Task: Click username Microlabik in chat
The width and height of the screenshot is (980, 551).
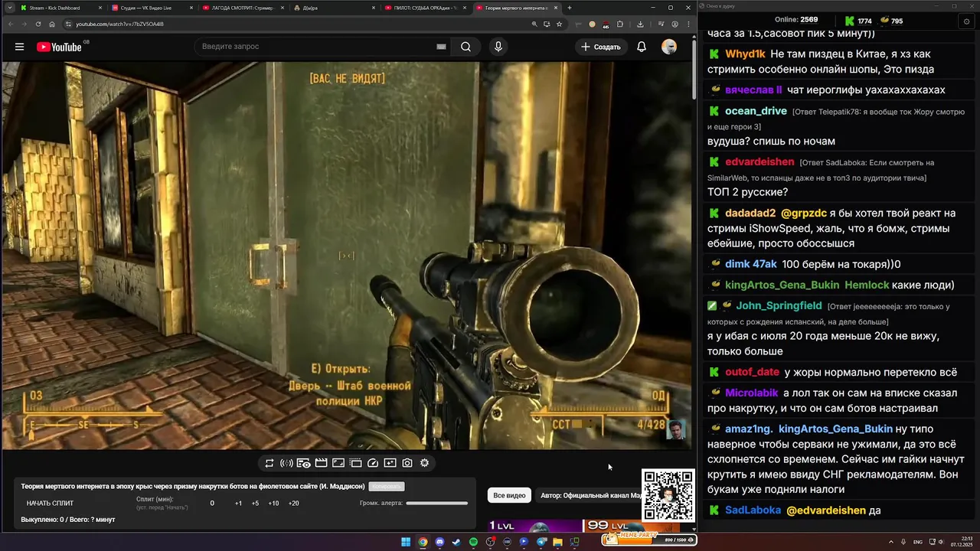Action: coord(752,393)
